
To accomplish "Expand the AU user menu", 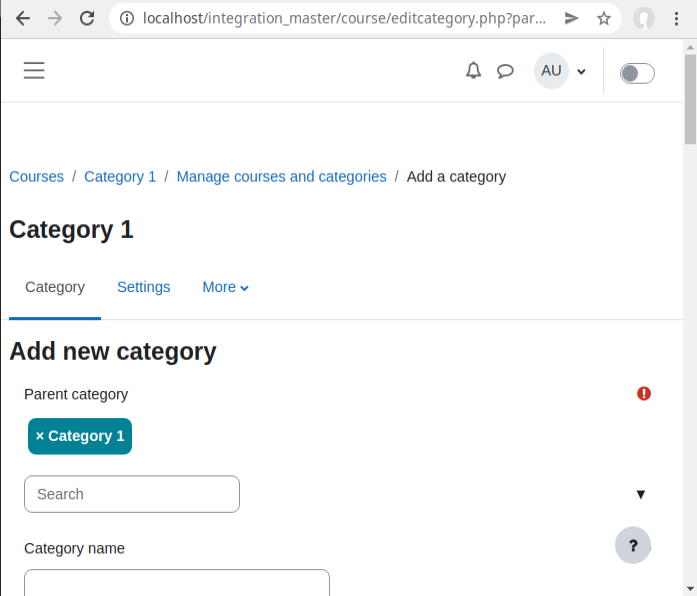I will [x=561, y=71].
